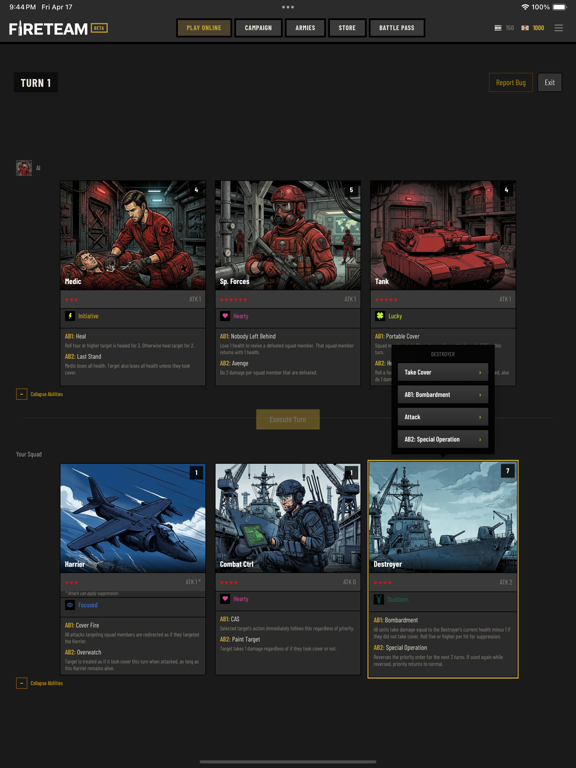Go to the Campaign tab
The height and width of the screenshot is (768, 576).
pos(258,28)
